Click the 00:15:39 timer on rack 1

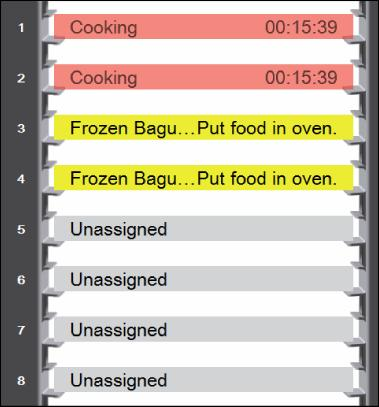301,27
